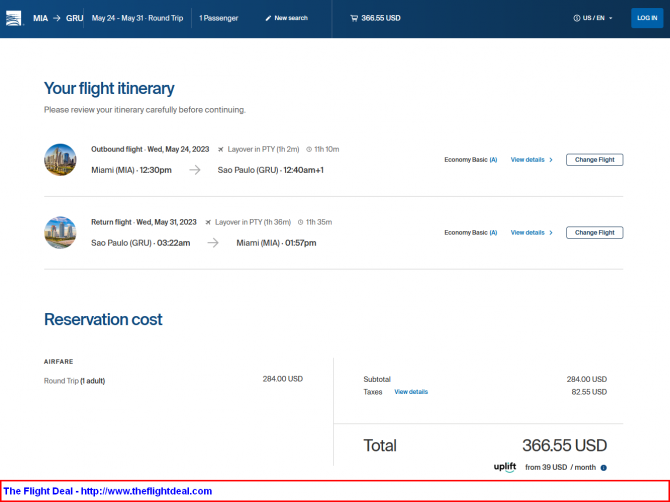Image resolution: width=670 pixels, height=502 pixels.
Task: Click the return flight arrow between cities
Action: coord(212,242)
